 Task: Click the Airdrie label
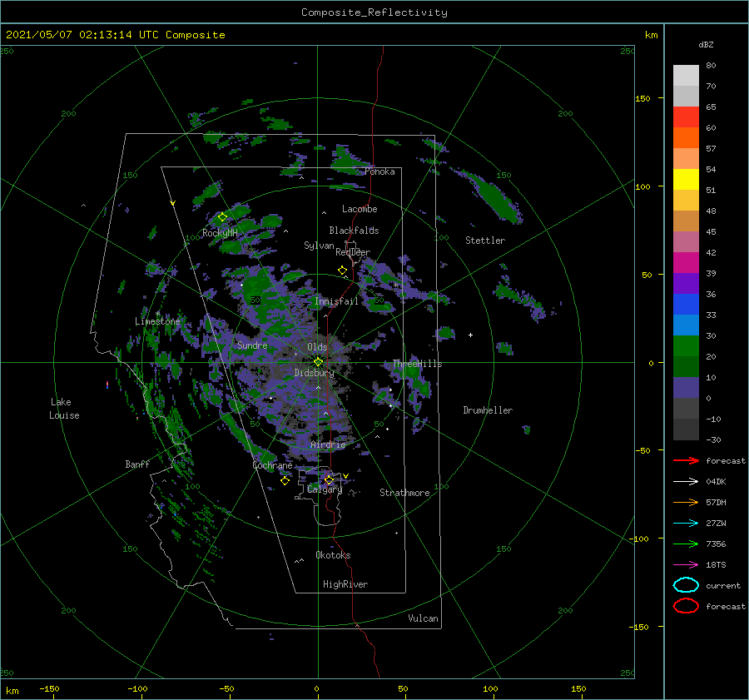pos(328,444)
